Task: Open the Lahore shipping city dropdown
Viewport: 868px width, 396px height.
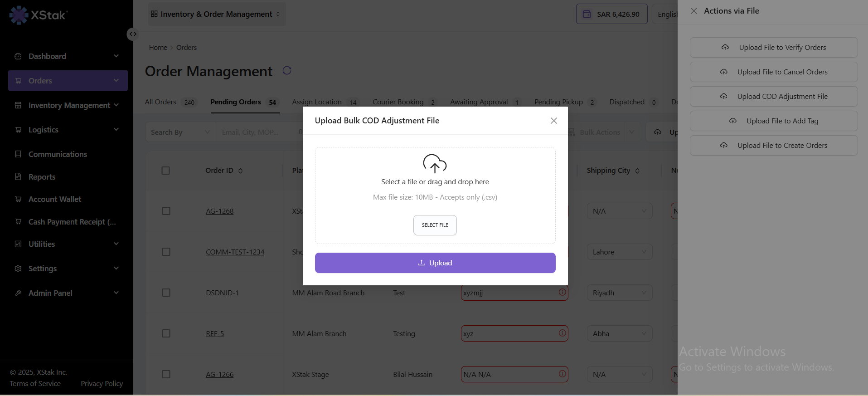Action: pyautogui.click(x=619, y=252)
